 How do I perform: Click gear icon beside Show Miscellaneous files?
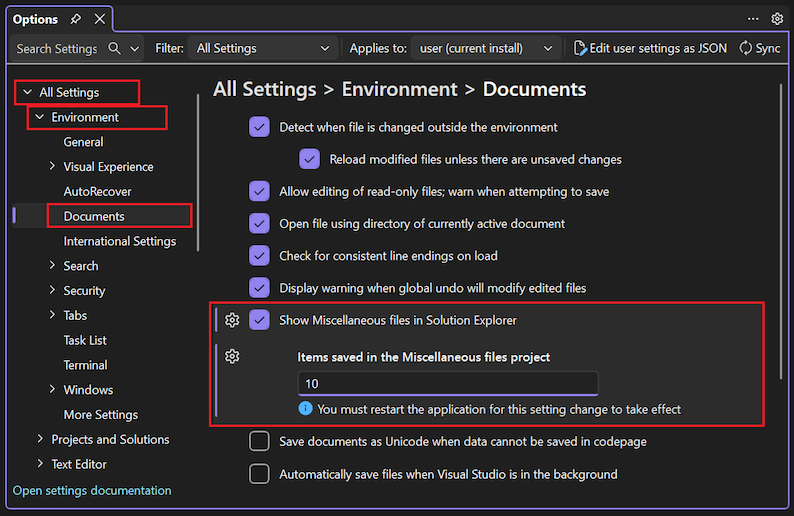(x=232, y=320)
